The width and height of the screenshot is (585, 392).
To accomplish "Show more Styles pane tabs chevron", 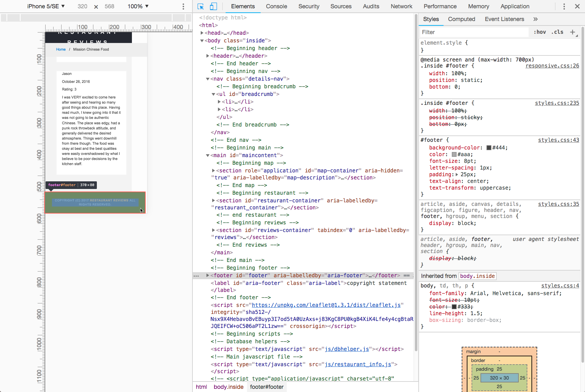I will point(536,19).
